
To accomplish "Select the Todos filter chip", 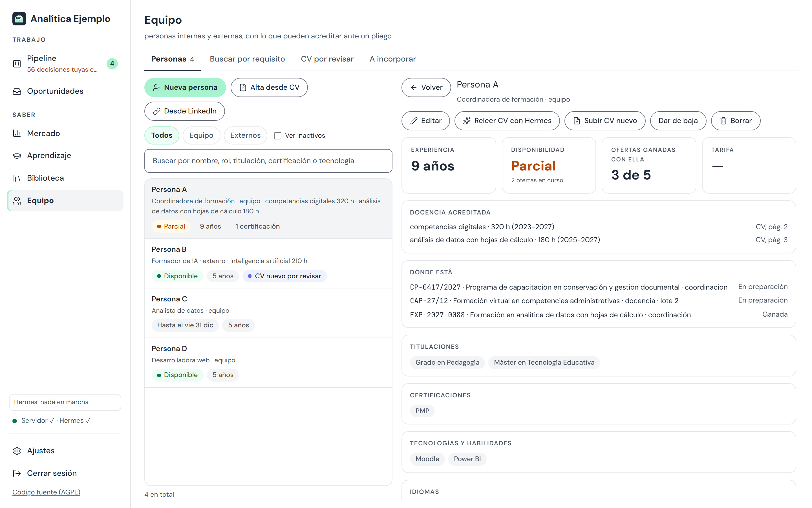I will [x=162, y=135].
